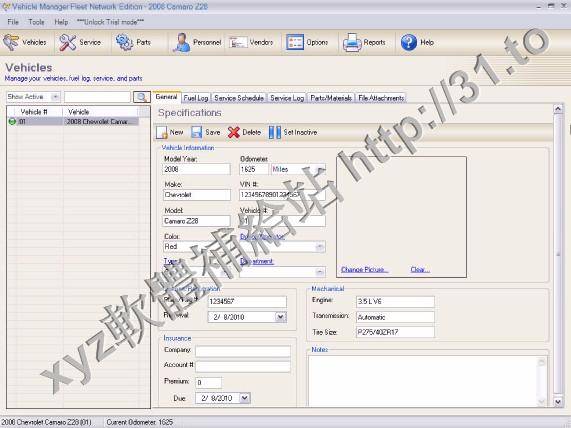Click the plate number field 1234567
The height and width of the screenshot is (428, 571).
point(247,302)
